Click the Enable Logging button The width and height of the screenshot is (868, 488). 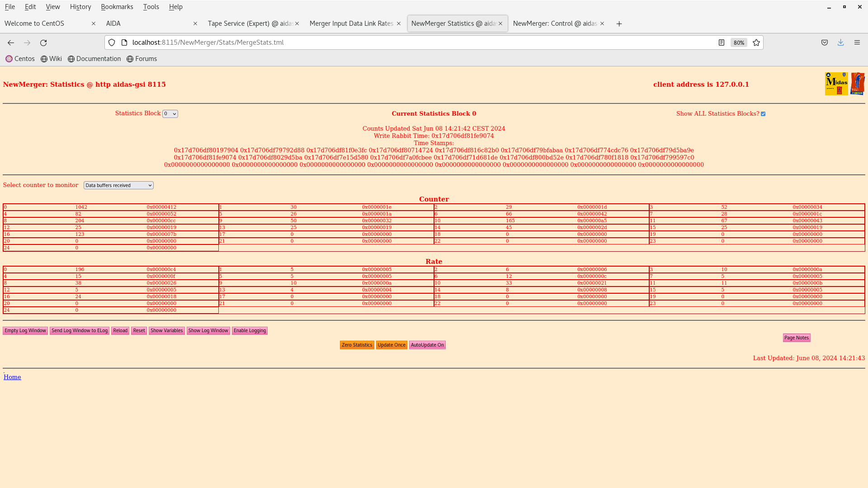(250, 331)
